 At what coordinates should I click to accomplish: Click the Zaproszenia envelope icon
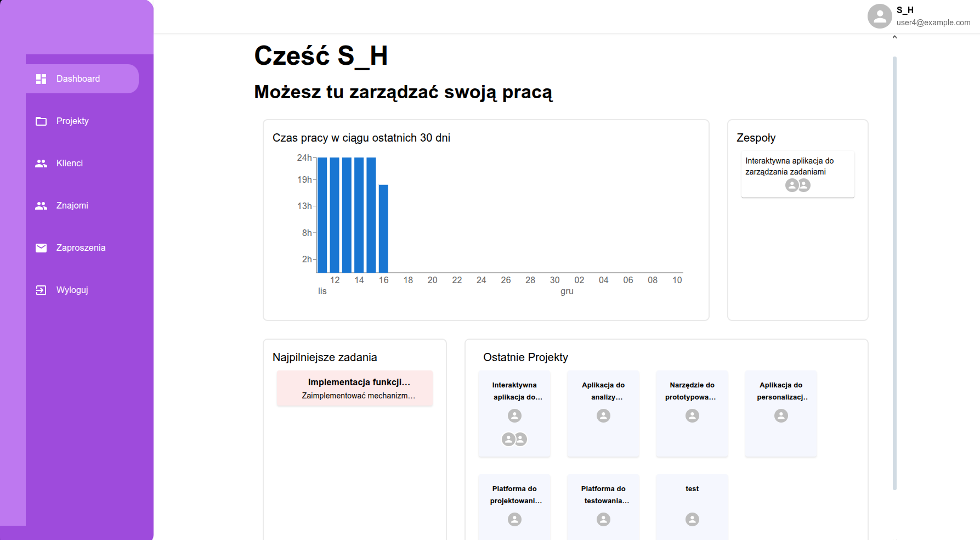pos(41,248)
